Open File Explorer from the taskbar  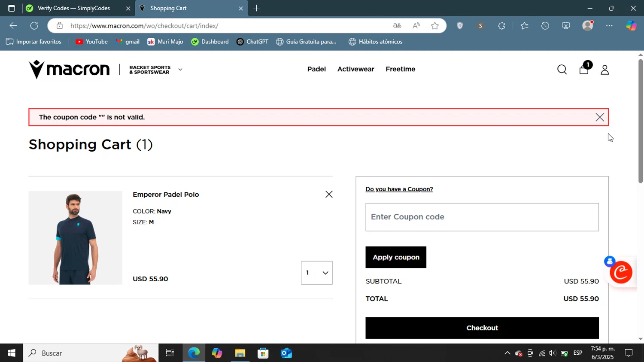240,353
